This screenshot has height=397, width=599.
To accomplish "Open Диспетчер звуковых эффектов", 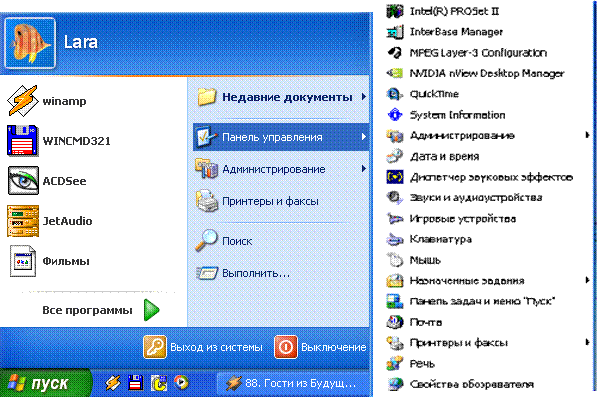I will point(480,177).
